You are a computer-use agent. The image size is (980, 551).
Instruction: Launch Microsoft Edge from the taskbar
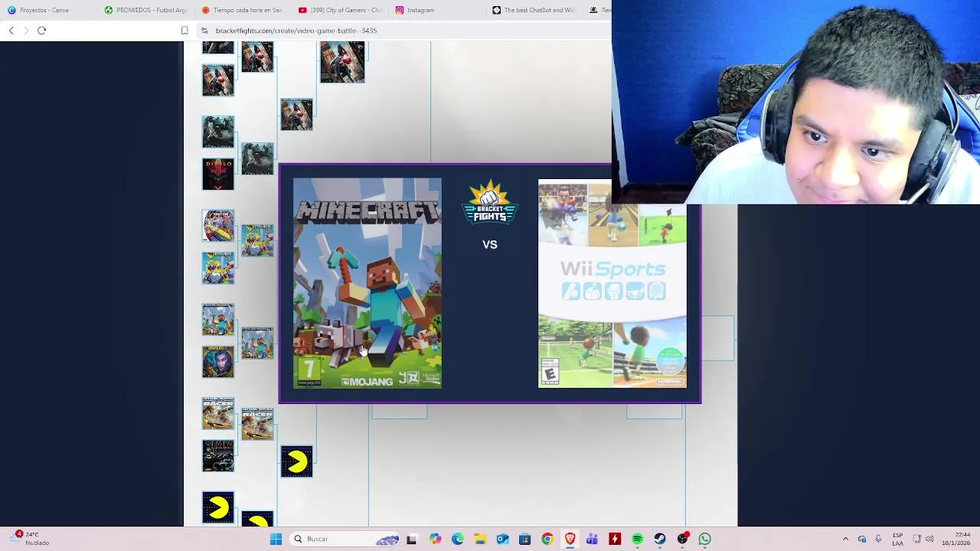pos(457,539)
